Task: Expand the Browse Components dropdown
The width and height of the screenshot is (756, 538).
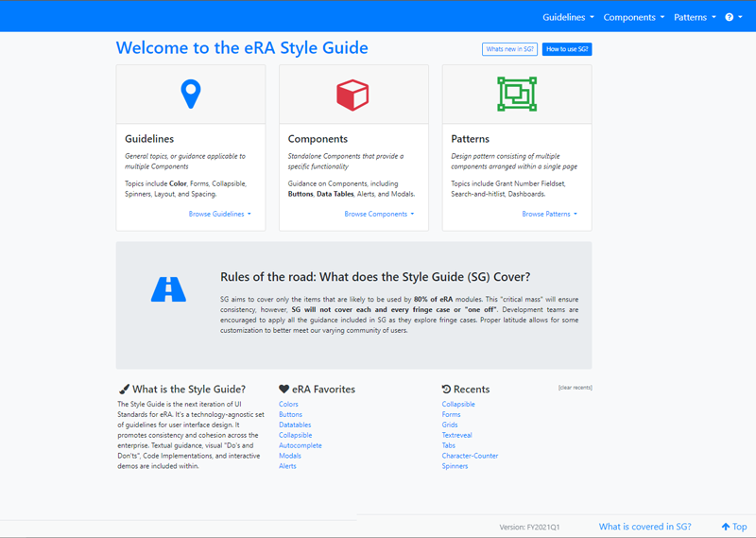Action: [x=379, y=214]
